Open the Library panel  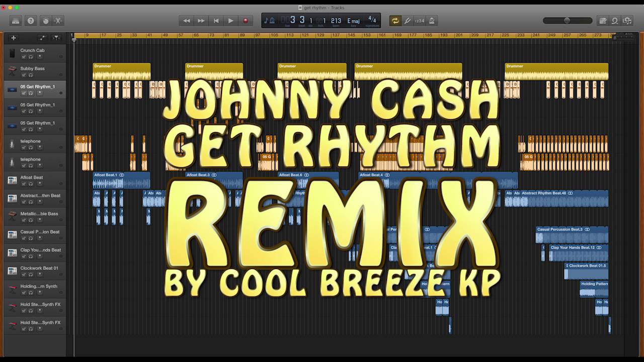16,21
